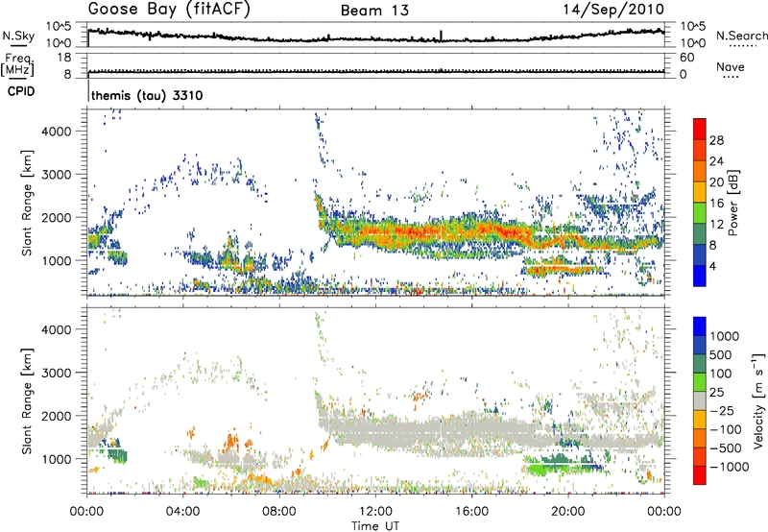Viewport: 768px width, 532px height.
Task: Click the solid line sample under N.Sky
Action: click(x=18, y=45)
